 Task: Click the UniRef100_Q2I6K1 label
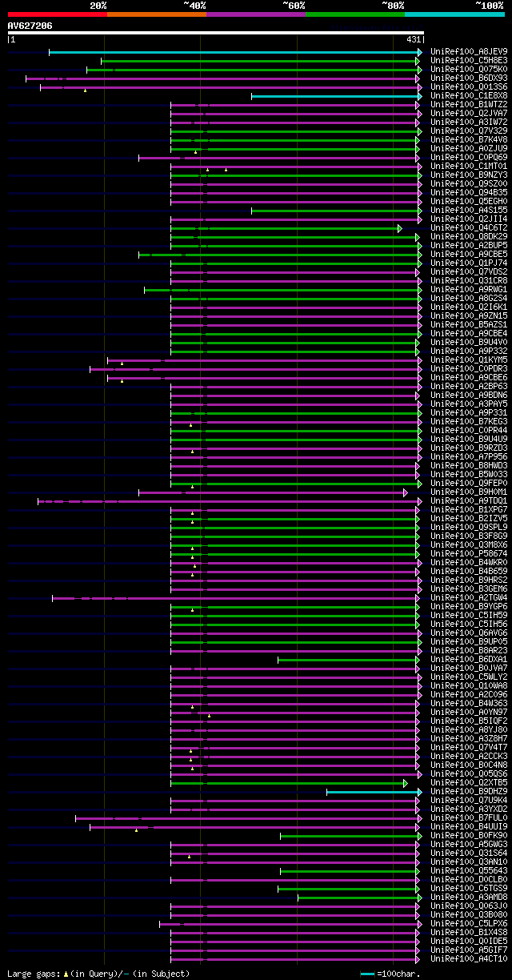[x=469, y=307]
